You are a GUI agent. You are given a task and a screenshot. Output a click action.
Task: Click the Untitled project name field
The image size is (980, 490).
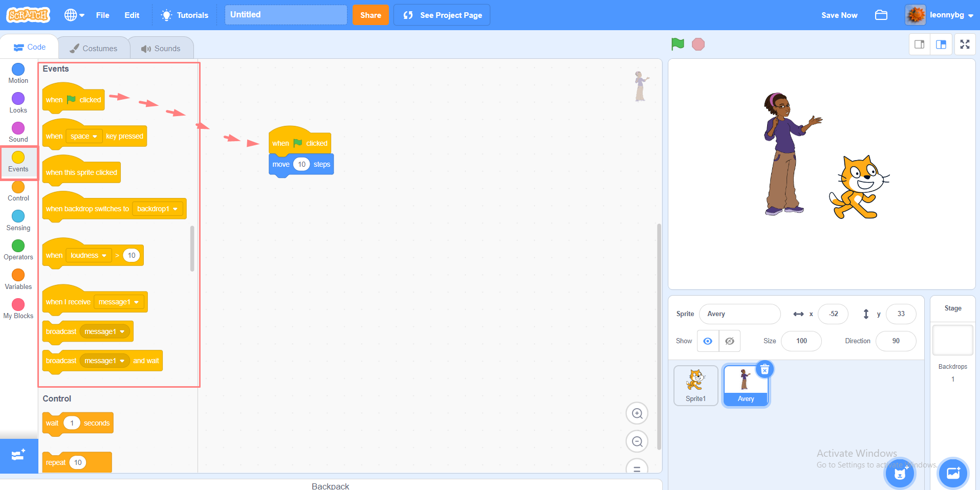point(286,15)
